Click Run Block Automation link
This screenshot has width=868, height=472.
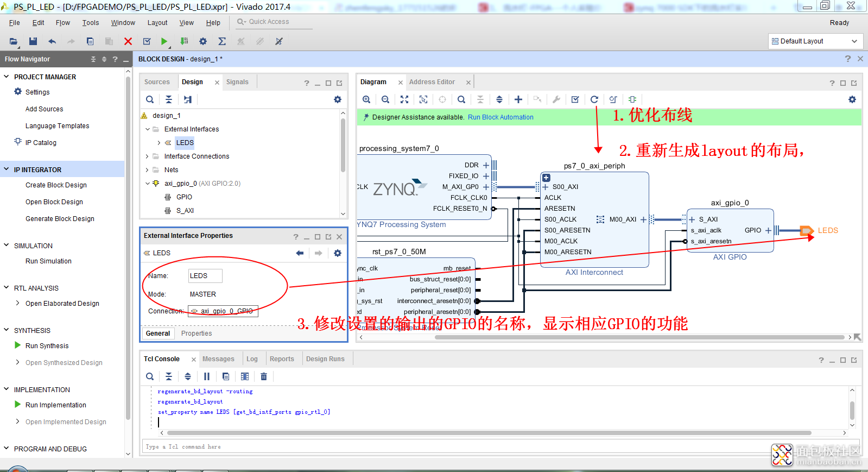coord(500,117)
